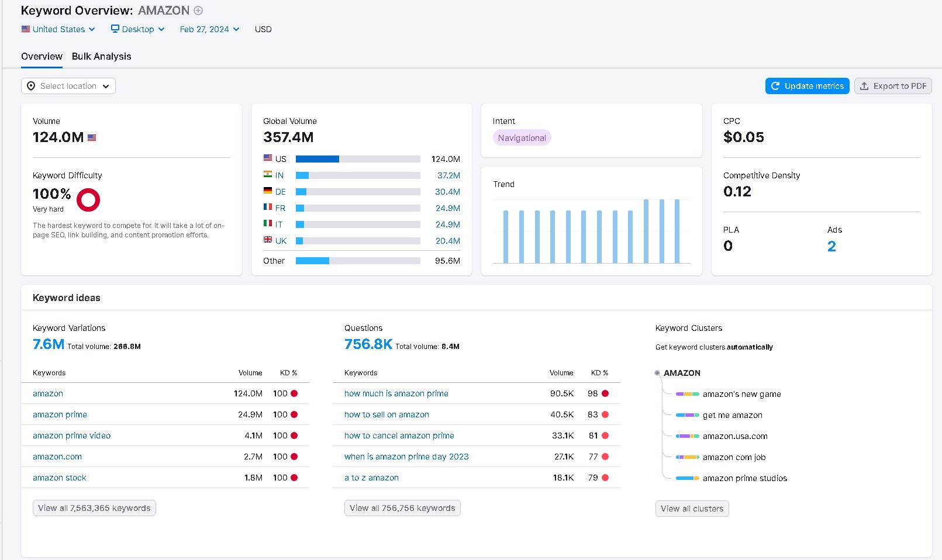The height and width of the screenshot is (560, 942).
Task: Click the location pin icon in selector
Action: coord(31,86)
